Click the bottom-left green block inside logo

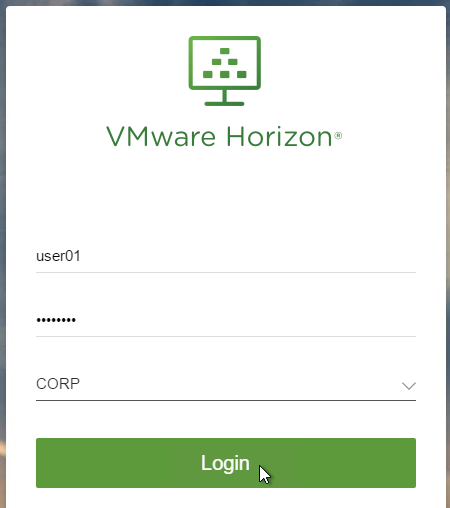(208, 74)
